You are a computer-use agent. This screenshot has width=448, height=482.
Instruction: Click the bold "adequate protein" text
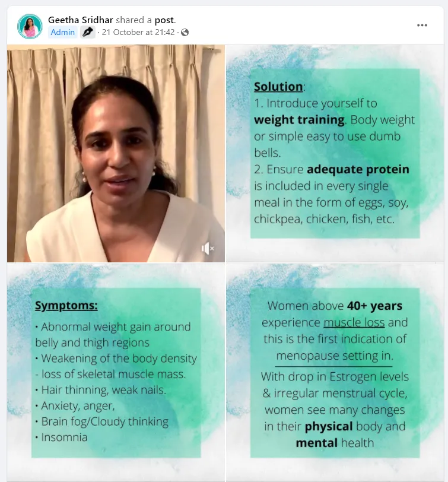pos(358,169)
